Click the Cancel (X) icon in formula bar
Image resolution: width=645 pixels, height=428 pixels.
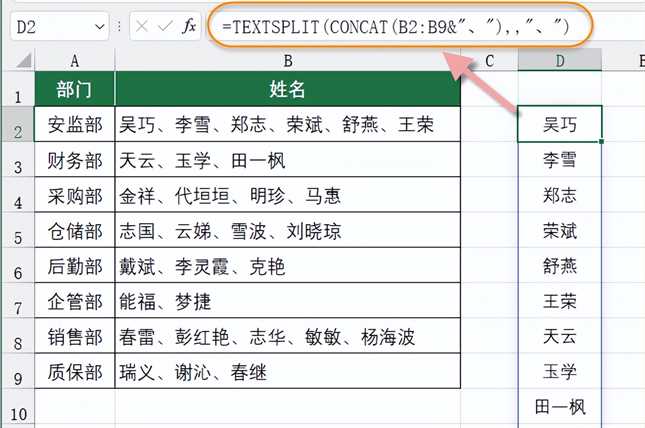point(143,27)
